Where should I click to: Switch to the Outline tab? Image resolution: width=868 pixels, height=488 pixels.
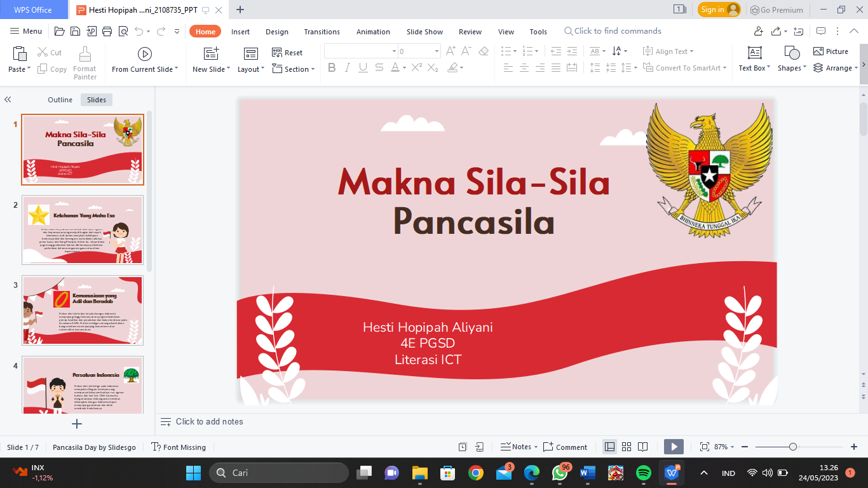[60, 100]
